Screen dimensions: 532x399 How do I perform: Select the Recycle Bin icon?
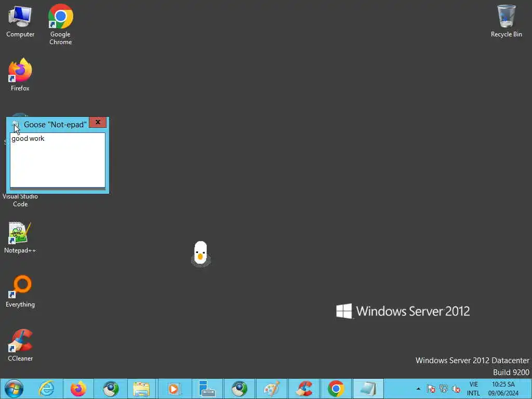point(506,21)
